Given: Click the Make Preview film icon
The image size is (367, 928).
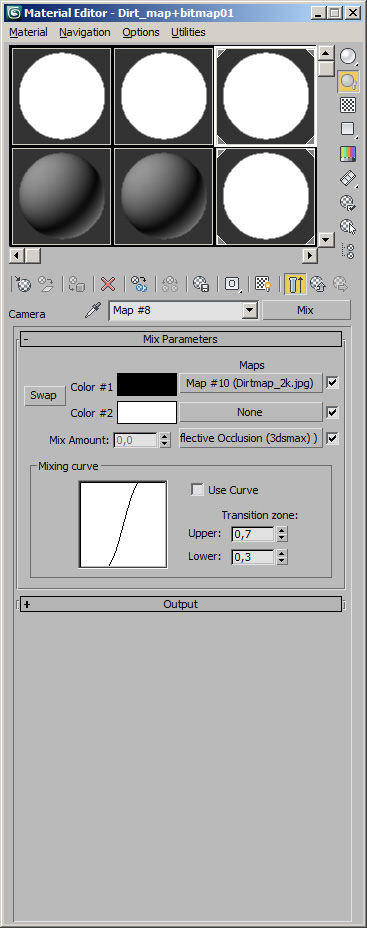Looking at the screenshot, I should [349, 178].
